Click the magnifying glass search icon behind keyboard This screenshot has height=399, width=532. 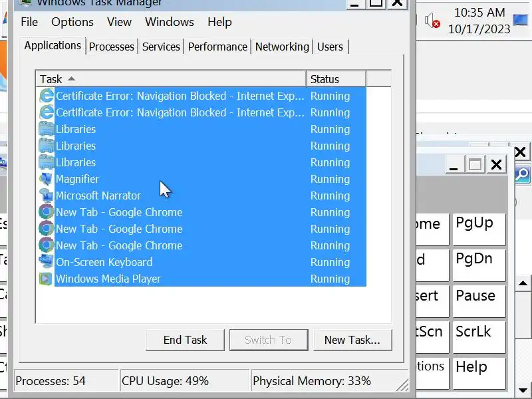(522, 174)
